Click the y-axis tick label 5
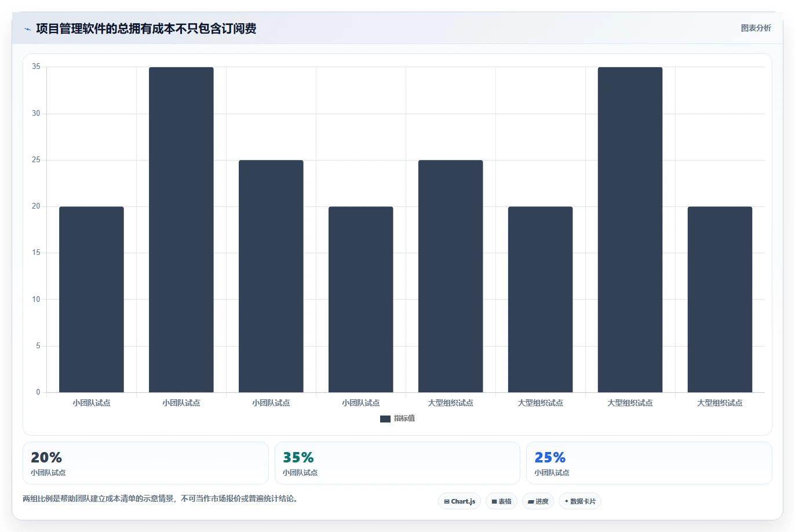Image resolution: width=795 pixels, height=532 pixels. [x=38, y=346]
